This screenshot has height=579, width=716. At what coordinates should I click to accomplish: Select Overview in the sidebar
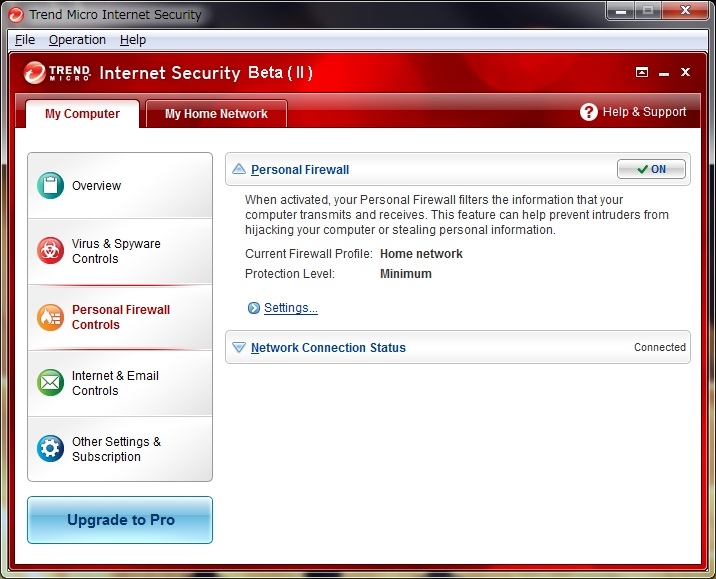click(120, 186)
